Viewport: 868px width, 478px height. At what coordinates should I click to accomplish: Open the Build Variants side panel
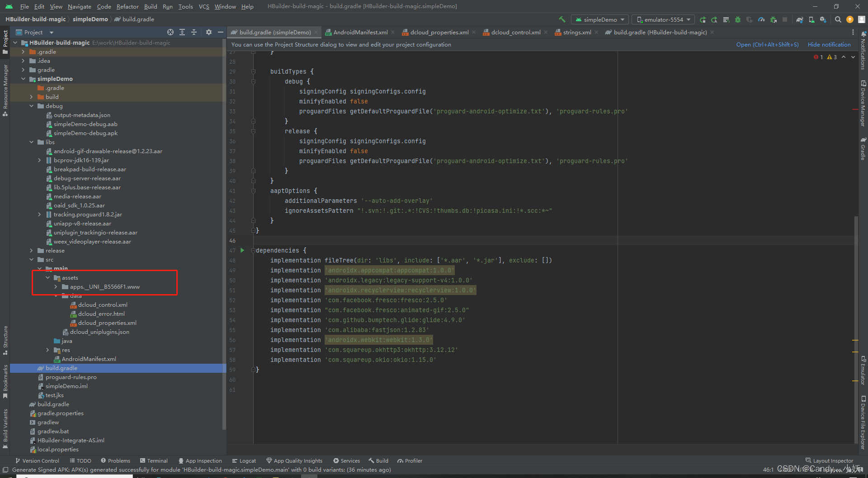point(5,428)
